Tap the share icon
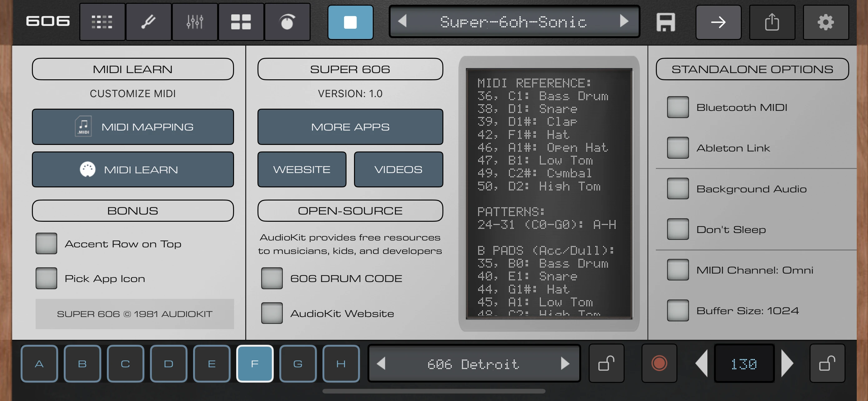This screenshot has height=401, width=868. 772,22
